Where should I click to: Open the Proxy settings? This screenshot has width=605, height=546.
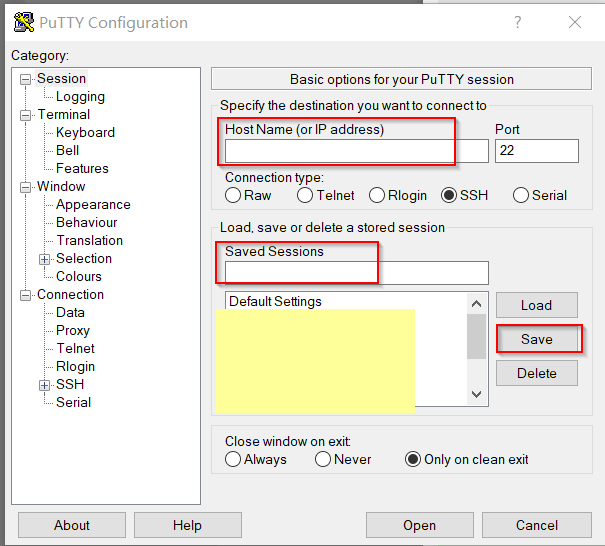(x=73, y=330)
